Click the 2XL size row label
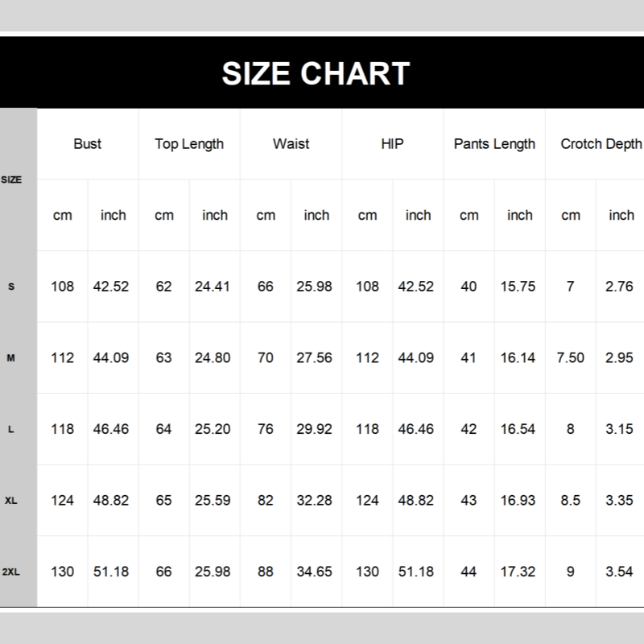644x644 pixels. [x=10, y=572]
